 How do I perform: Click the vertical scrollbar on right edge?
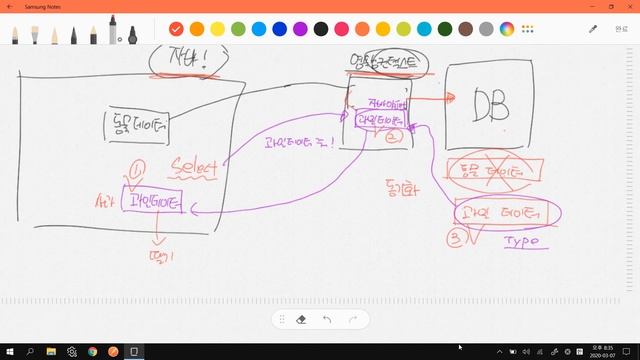point(629,169)
